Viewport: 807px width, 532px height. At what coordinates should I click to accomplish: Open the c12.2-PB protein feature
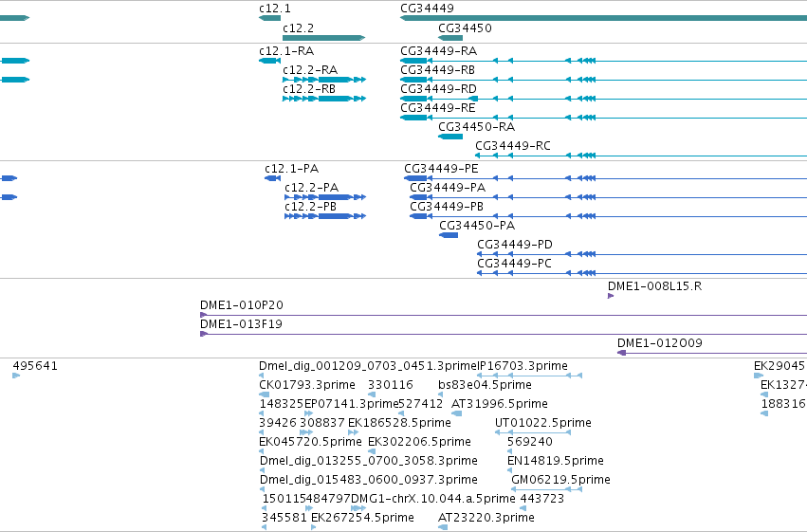click(x=325, y=216)
